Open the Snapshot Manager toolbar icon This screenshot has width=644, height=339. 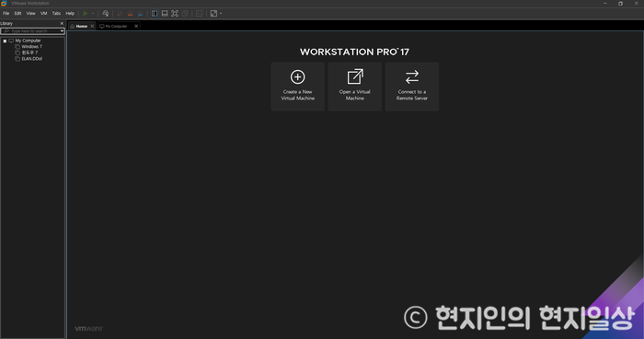pos(141,13)
